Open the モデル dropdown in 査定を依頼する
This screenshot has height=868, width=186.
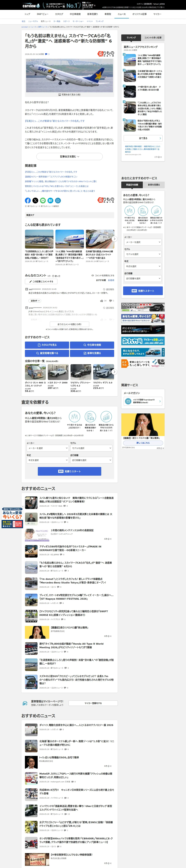91,448
